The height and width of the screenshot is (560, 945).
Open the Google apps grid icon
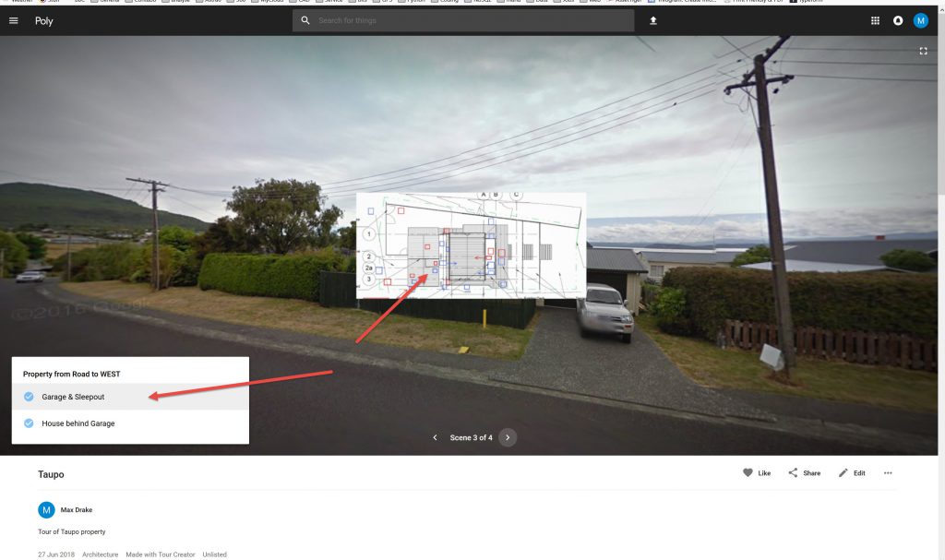[875, 20]
